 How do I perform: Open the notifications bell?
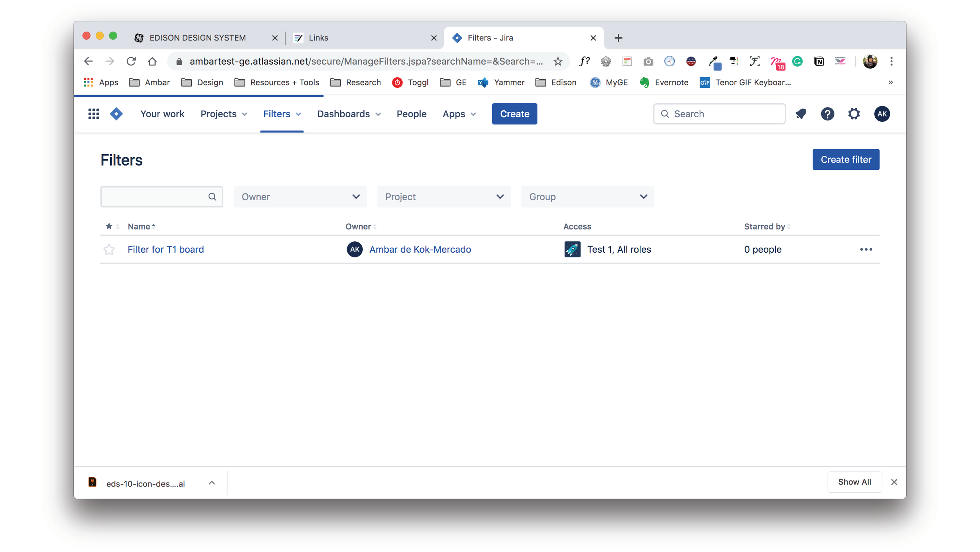[x=800, y=114]
